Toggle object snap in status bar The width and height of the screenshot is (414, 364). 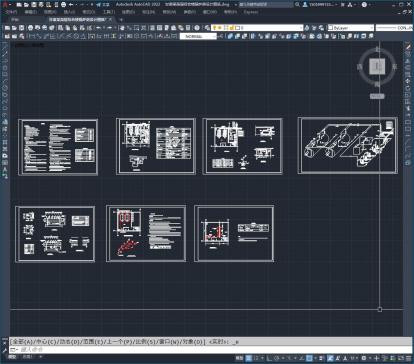(309, 358)
